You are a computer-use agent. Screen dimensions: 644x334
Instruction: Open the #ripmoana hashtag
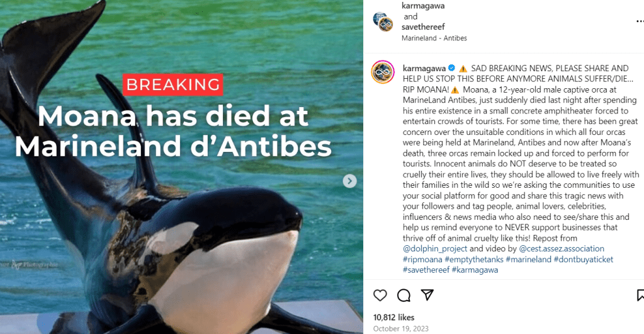[422, 259]
